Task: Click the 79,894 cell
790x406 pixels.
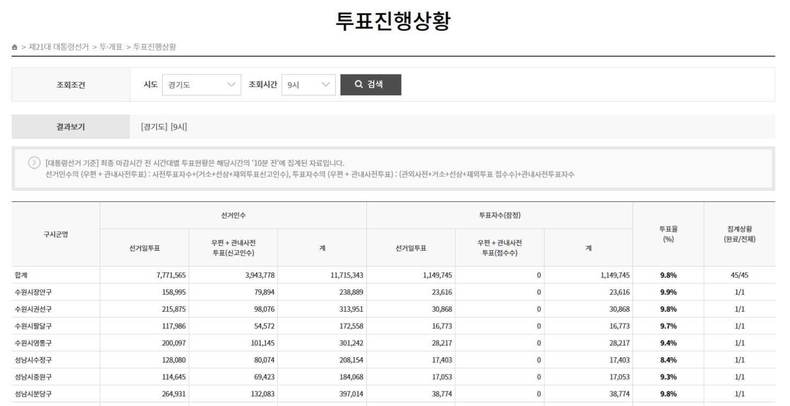Action: 264,292
